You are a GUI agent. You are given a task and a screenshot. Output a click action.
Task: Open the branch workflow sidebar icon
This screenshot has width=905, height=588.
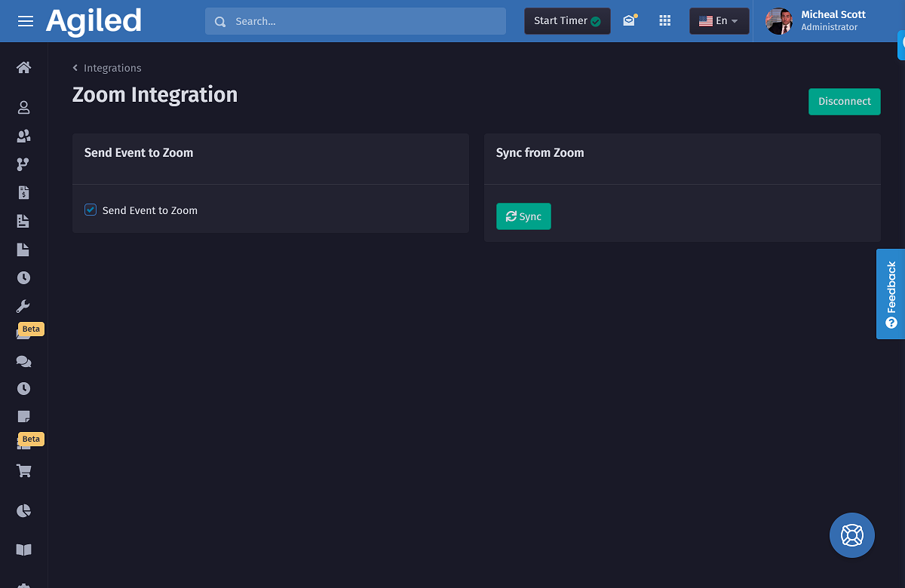click(x=23, y=164)
